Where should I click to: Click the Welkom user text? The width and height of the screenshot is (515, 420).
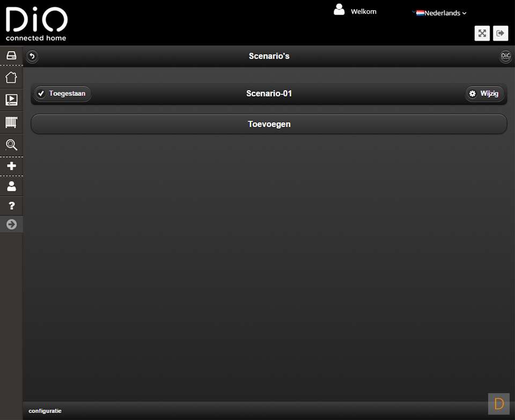click(x=364, y=11)
